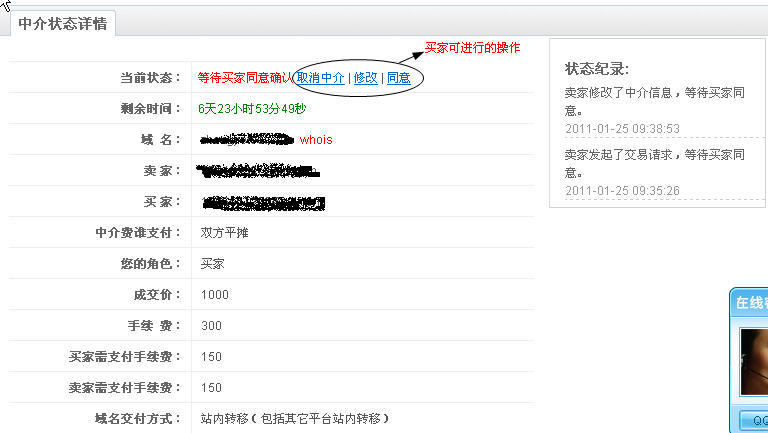This screenshot has height=433, width=768.
Task: Click the buyer fee value 150
Action: 211,357
